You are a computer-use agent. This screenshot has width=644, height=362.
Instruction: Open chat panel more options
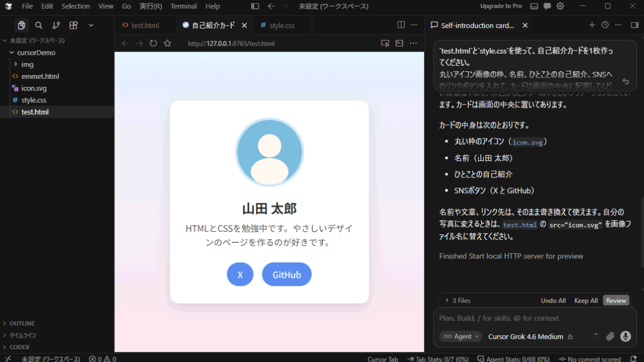[618, 25]
